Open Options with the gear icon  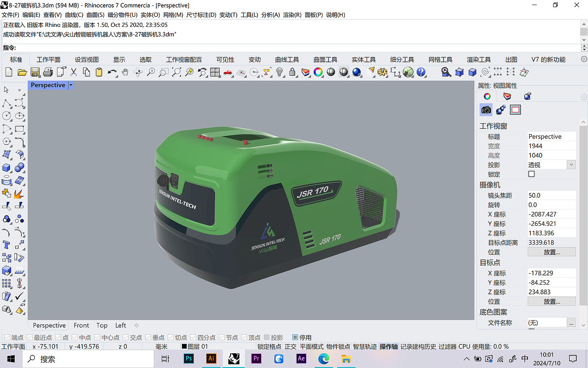(x=382, y=72)
